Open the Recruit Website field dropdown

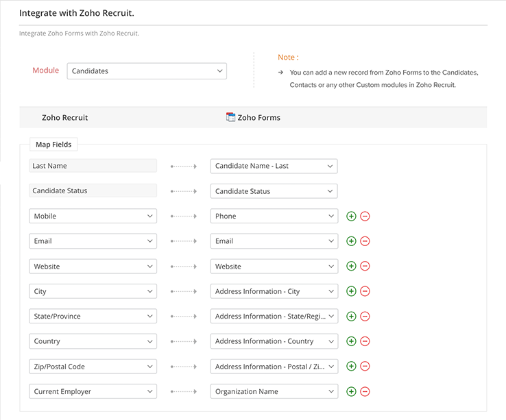coord(93,266)
